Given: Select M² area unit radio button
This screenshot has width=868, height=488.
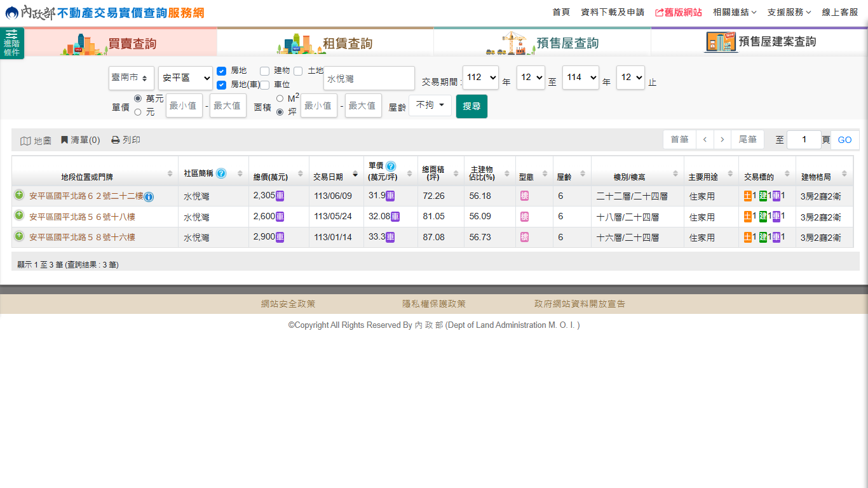Looking at the screenshot, I should coord(280,98).
